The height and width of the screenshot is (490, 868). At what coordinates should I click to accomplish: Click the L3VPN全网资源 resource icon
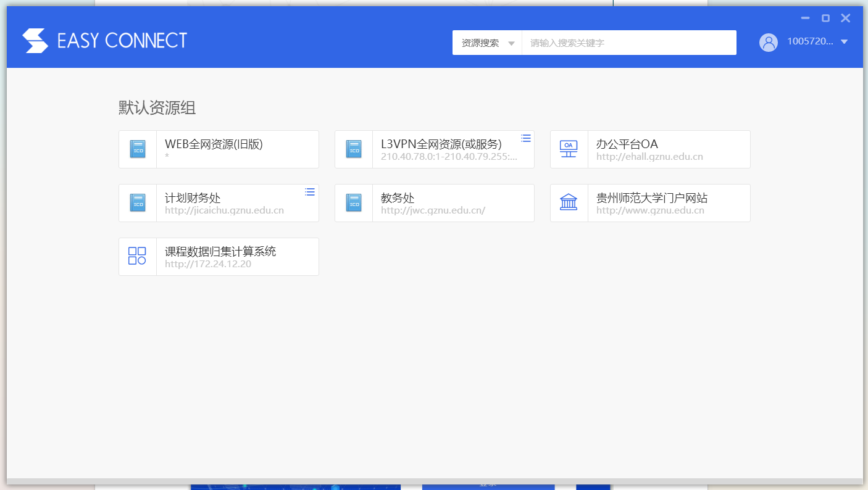353,149
